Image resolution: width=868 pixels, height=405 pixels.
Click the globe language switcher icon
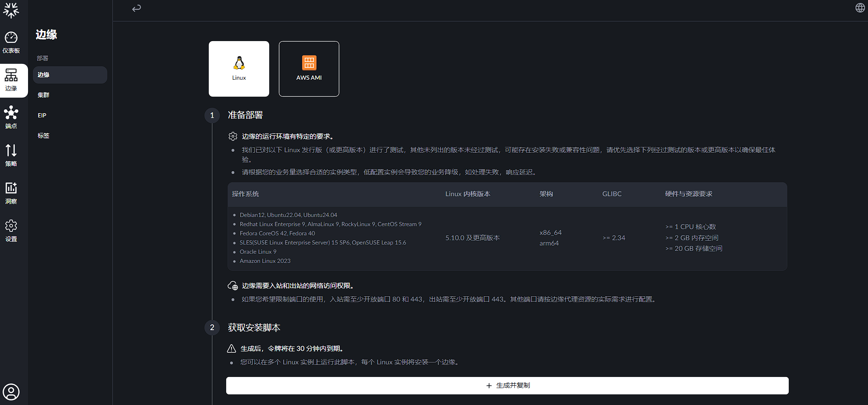pos(860,8)
